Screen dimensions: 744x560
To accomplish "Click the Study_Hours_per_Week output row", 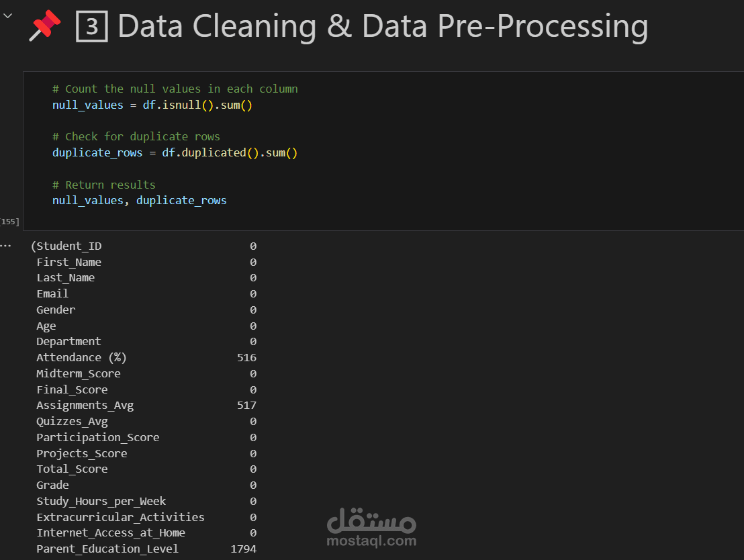I will (101, 501).
